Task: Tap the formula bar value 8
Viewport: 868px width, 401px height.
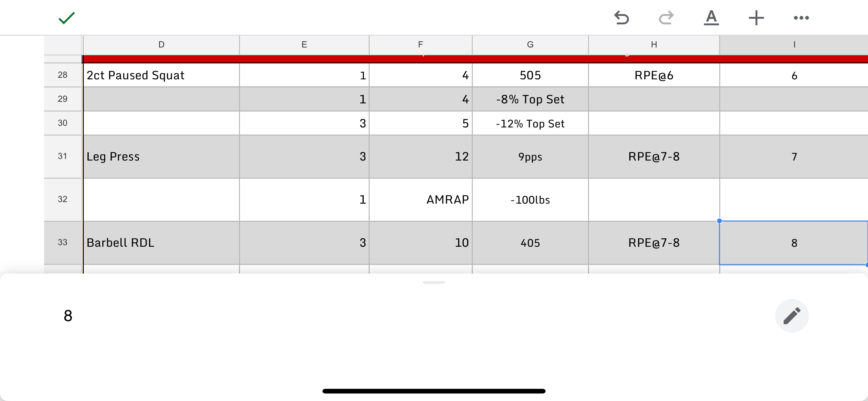Action: point(68,316)
